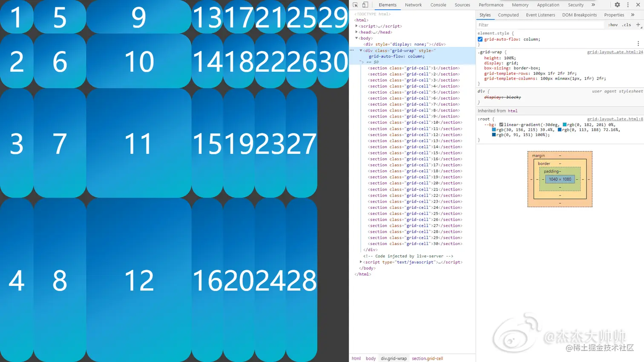Collapse the grid-wrap div node arrow
The width and height of the screenshot is (644, 362).
[361, 50]
